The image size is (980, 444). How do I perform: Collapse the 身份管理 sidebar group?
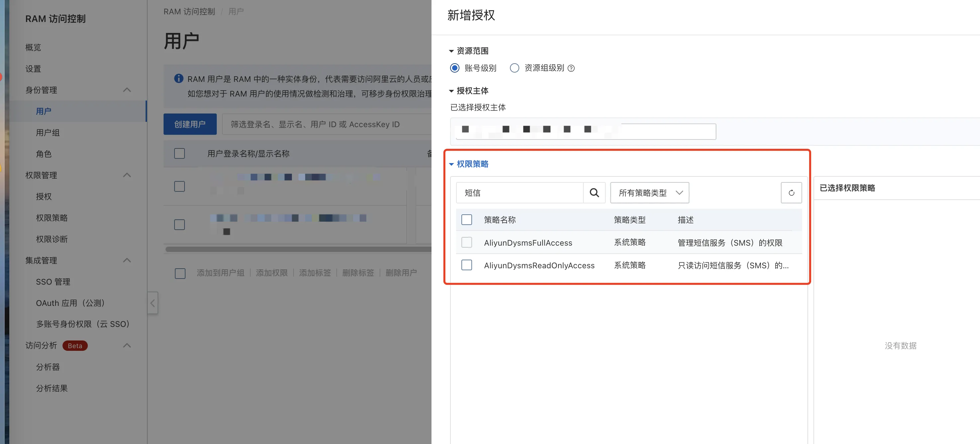coord(127,90)
